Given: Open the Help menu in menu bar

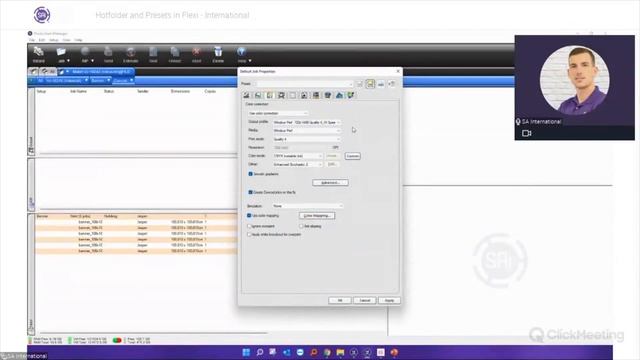Looking at the screenshot, I should tap(78, 40).
